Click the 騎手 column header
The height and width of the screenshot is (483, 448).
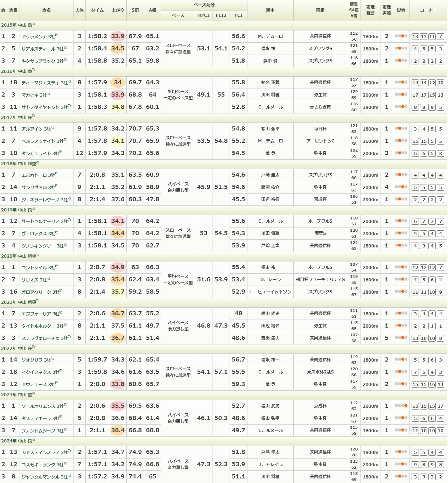pos(270,10)
